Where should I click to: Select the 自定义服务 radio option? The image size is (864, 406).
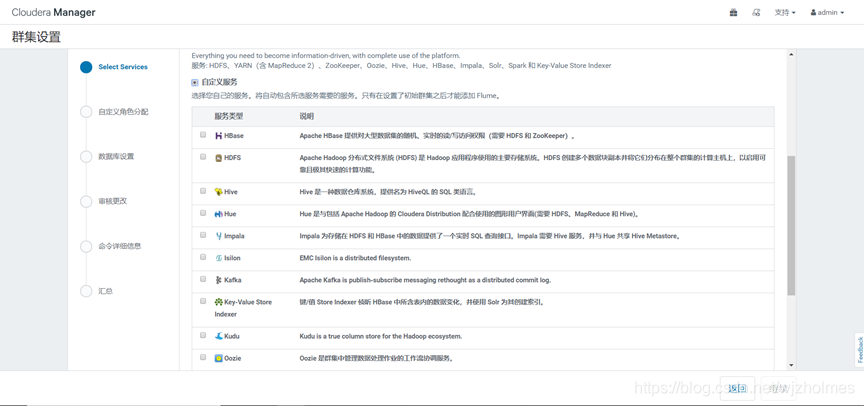(x=195, y=83)
